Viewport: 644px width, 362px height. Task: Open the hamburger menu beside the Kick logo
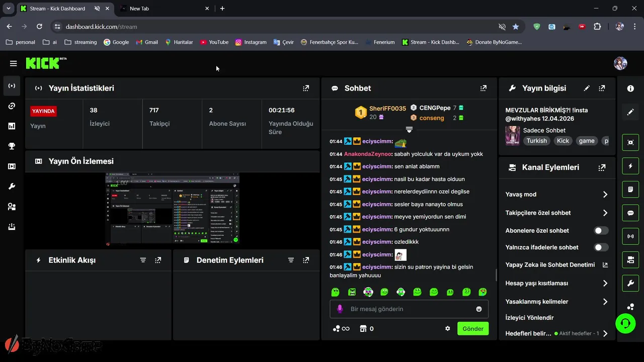(x=13, y=63)
